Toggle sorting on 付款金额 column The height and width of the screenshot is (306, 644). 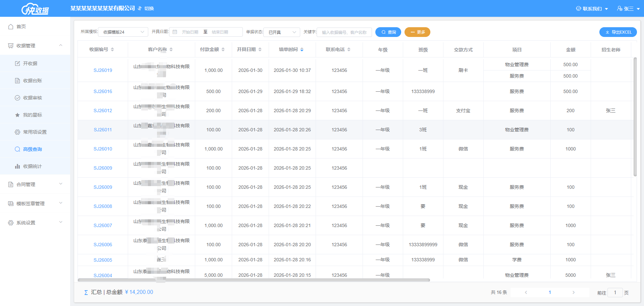[x=223, y=49]
